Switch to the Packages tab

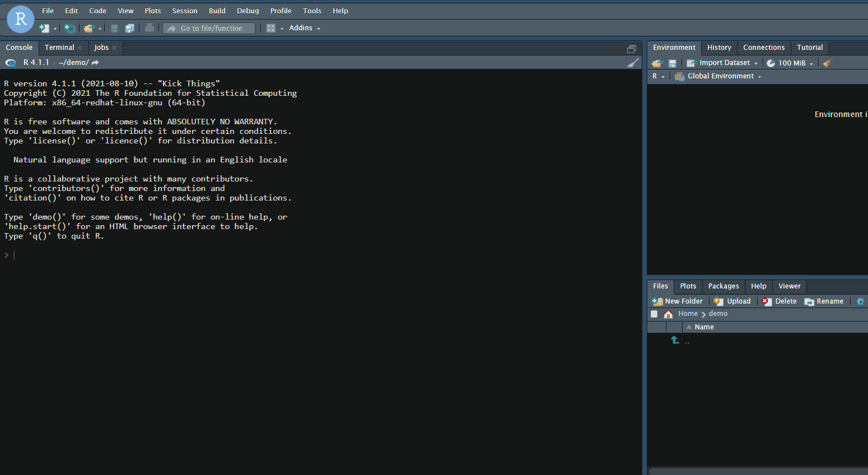pyautogui.click(x=724, y=286)
